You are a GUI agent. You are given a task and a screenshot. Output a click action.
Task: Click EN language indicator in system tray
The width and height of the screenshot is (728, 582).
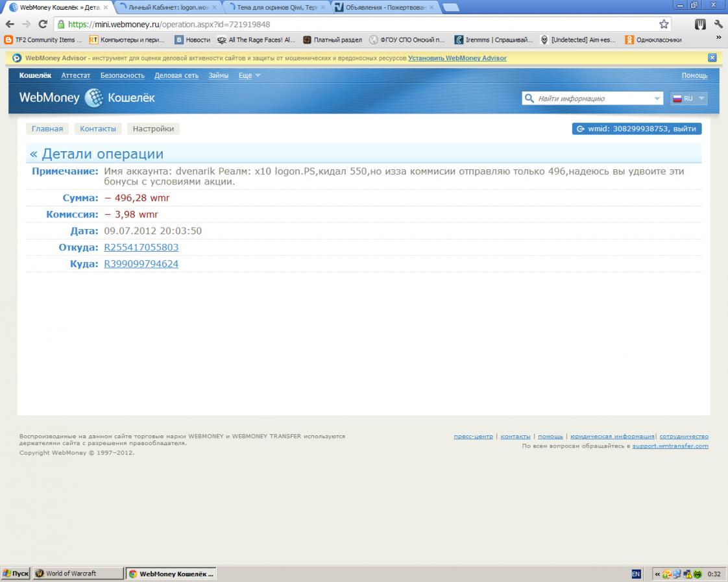(636, 574)
